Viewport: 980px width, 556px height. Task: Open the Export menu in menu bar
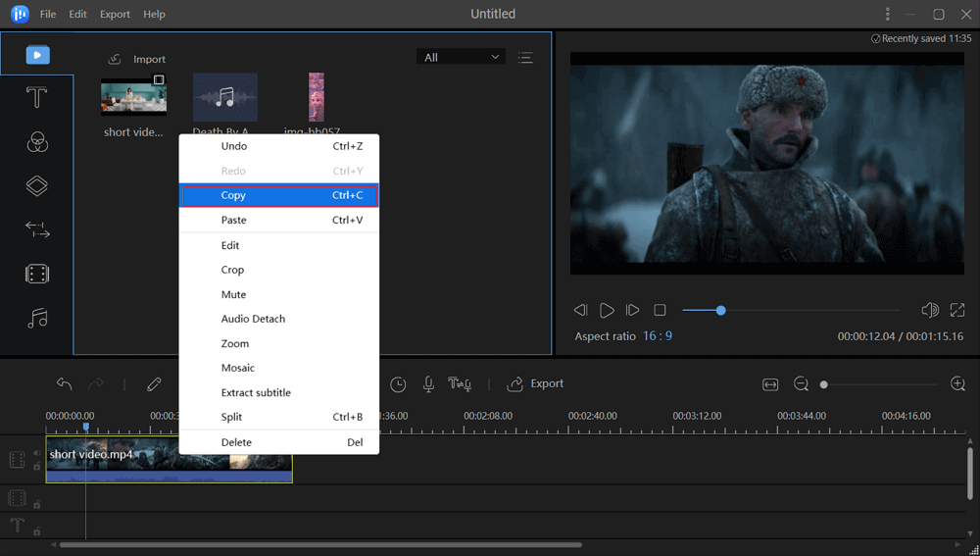[115, 15]
